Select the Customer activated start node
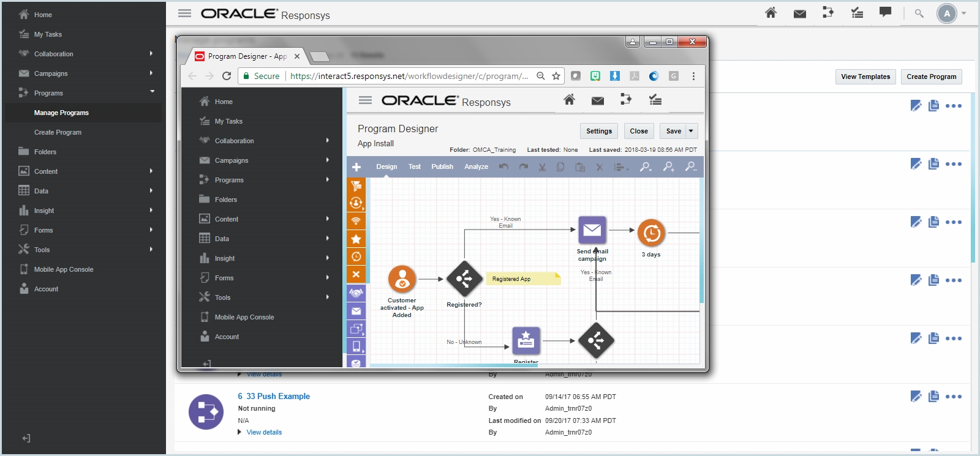 point(402,280)
